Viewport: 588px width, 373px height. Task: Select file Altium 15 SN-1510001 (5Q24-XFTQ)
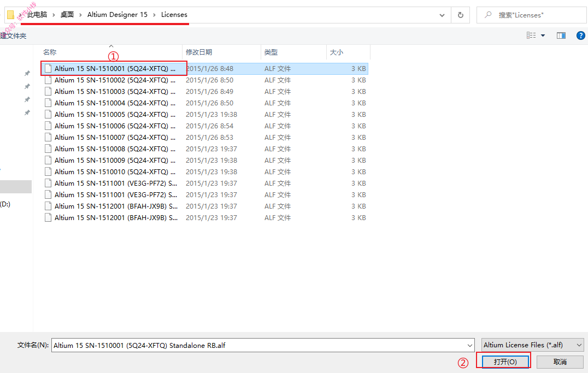tap(204, 69)
